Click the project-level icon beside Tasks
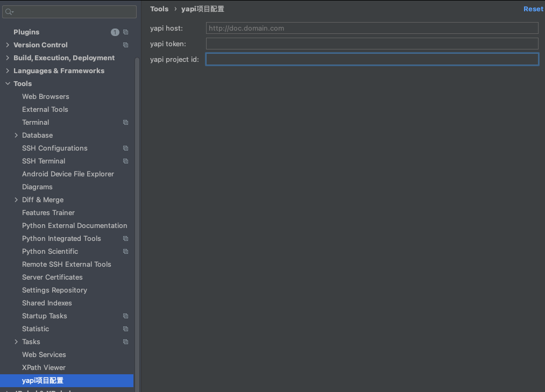This screenshot has height=392, width=545. [x=126, y=342]
